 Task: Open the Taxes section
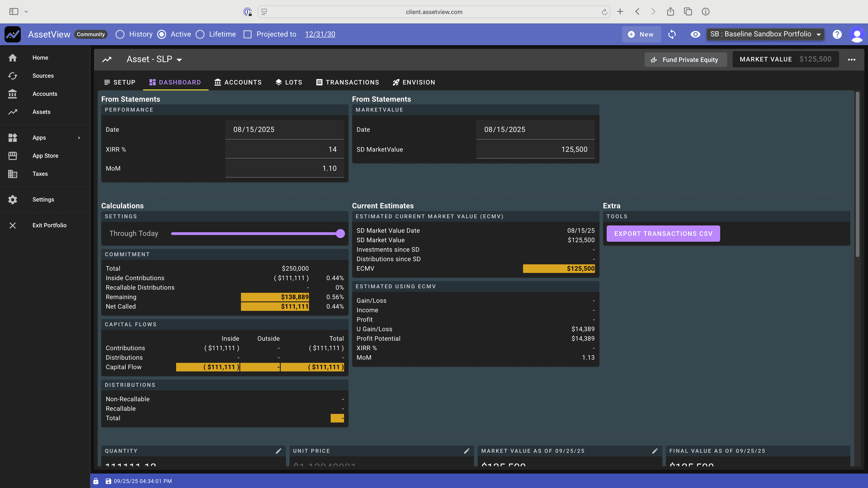[x=40, y=174]
